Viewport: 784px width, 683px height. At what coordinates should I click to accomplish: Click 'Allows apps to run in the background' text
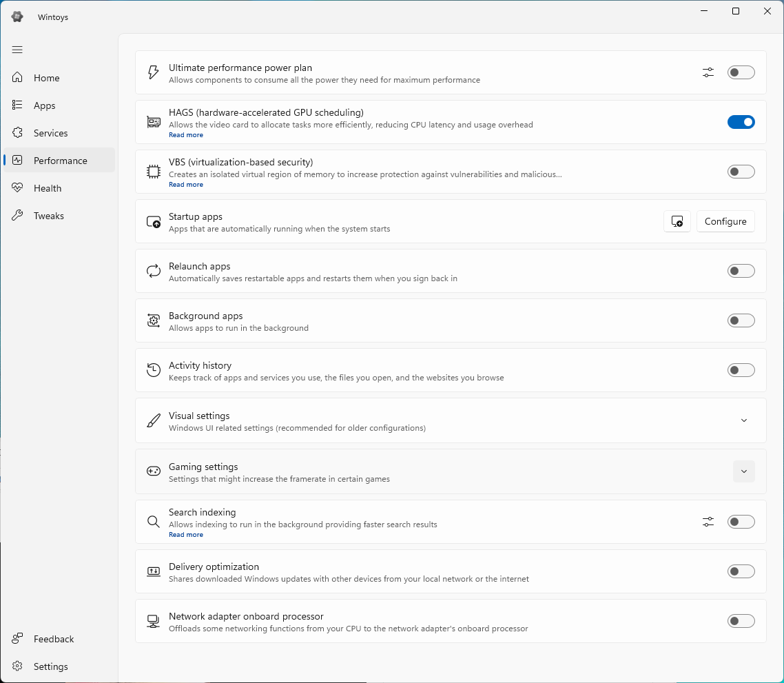click(238, 328)
